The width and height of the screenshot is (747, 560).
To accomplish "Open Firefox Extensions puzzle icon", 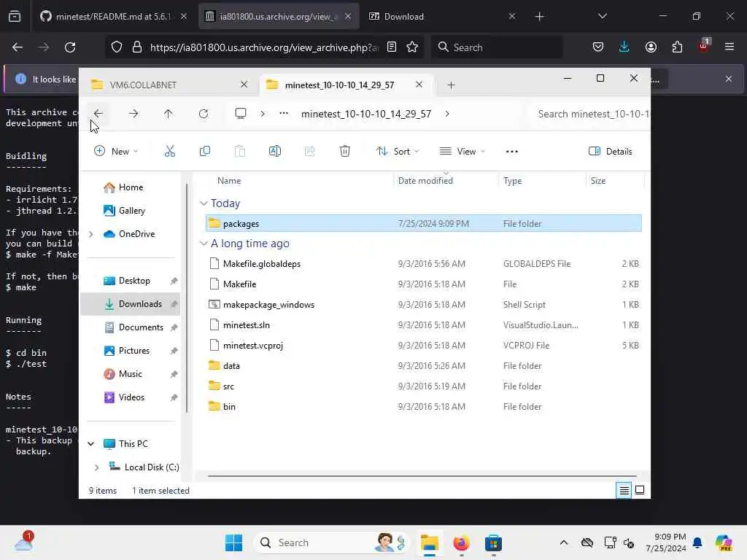I will (677, 47).
